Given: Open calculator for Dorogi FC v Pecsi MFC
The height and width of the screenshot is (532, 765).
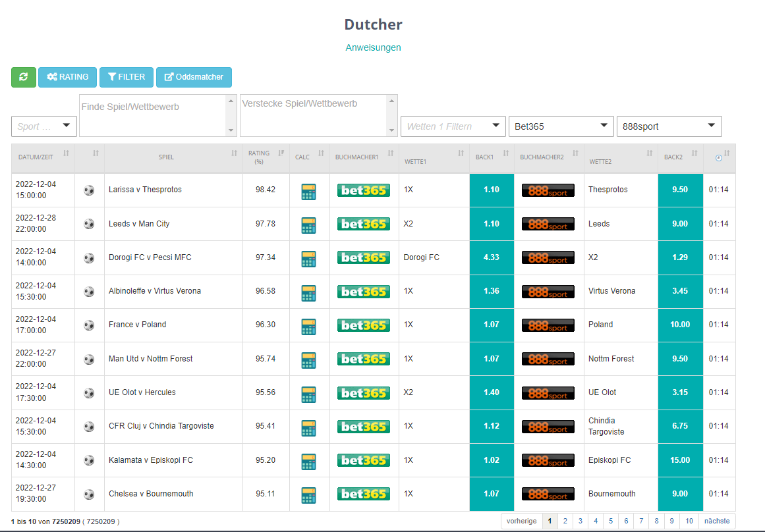Looking at the screenshot, I should (x=308, y=259).
